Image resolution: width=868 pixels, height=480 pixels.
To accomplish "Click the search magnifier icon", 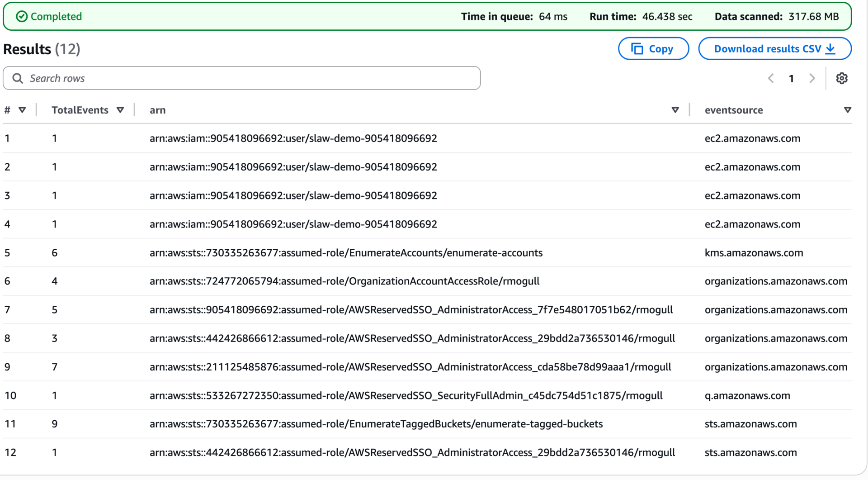I will tap(18, 78).
